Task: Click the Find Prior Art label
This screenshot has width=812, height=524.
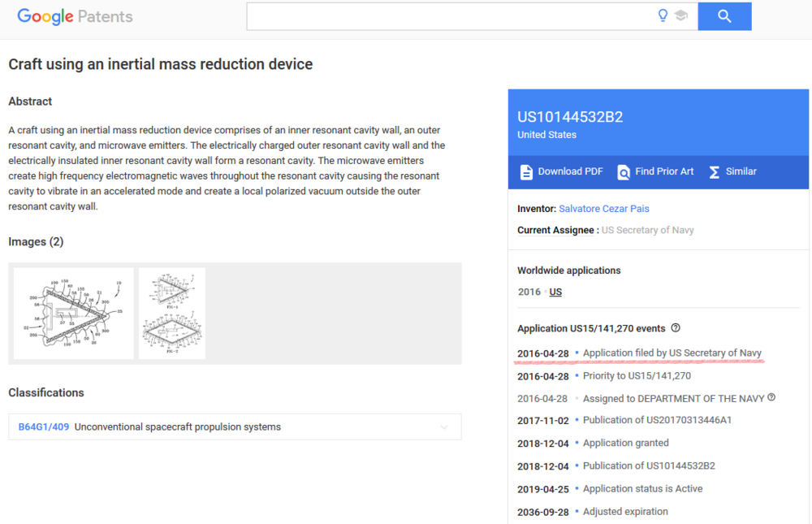Action: pos(664,171)
